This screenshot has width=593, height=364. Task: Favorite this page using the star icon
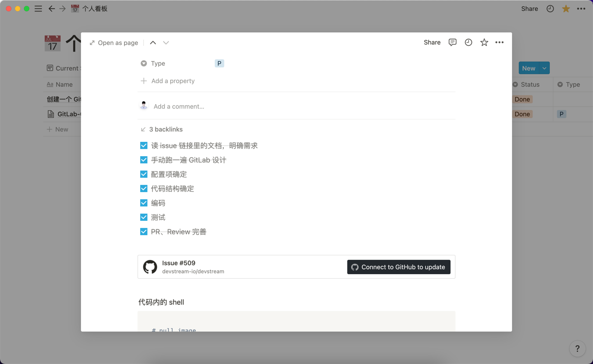click(x=484, y=42)
